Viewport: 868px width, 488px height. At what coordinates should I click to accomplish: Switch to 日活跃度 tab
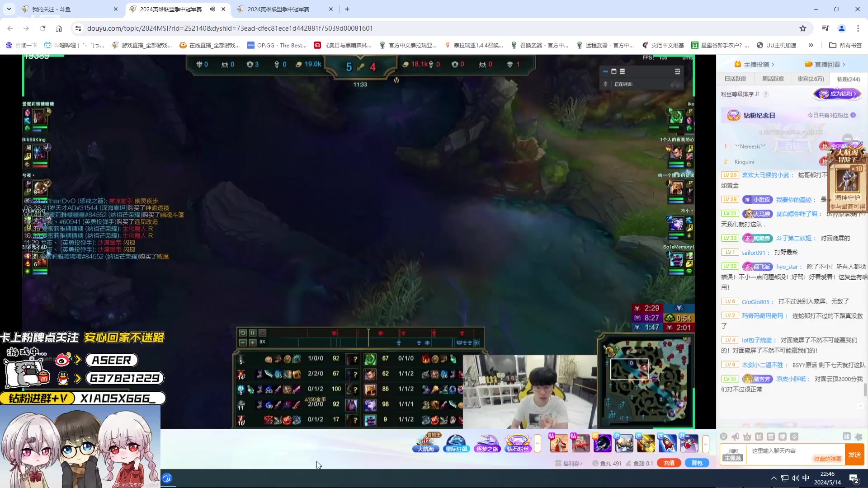tap(736, 79)
